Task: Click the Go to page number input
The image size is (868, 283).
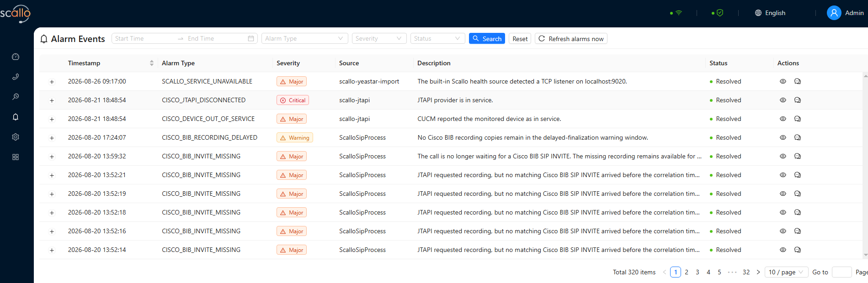Action: 842,272
